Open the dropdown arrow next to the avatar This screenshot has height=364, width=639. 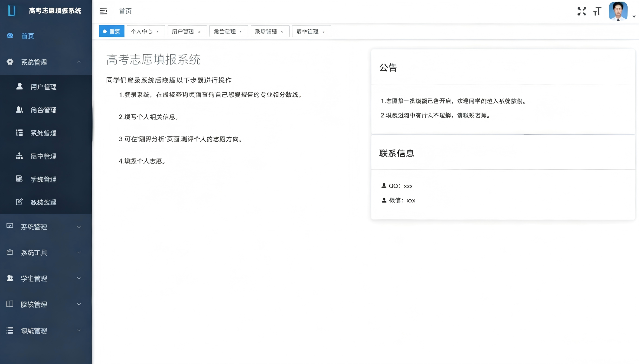pos(634,16)
